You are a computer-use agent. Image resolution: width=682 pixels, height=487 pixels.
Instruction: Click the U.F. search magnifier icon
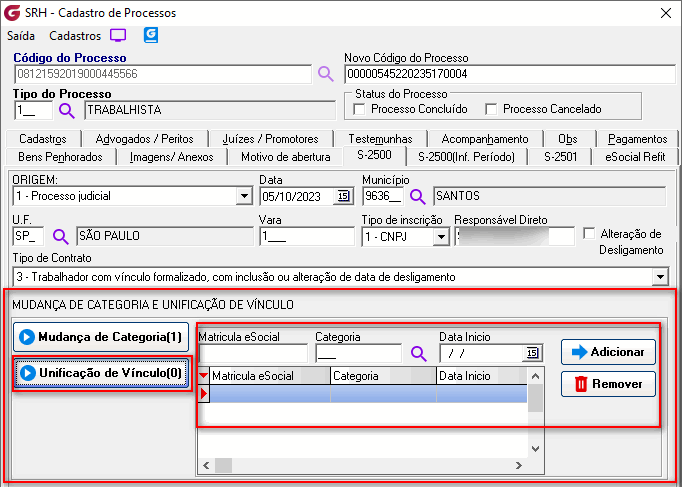[x=60, y=237]
